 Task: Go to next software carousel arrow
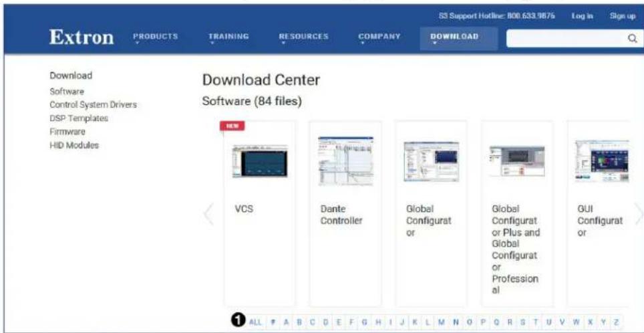[x=639, y=214]
